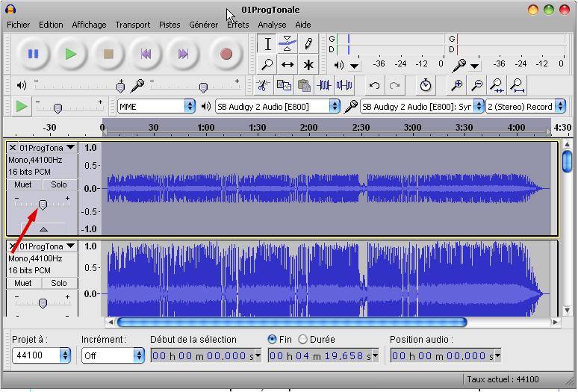
Task: Select the Zoom magnifier tool
Action: 267,64
